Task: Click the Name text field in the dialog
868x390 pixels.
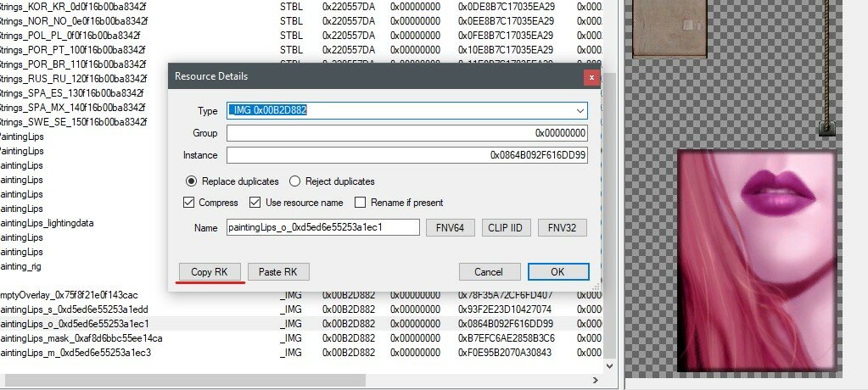Action: (322, 227)
